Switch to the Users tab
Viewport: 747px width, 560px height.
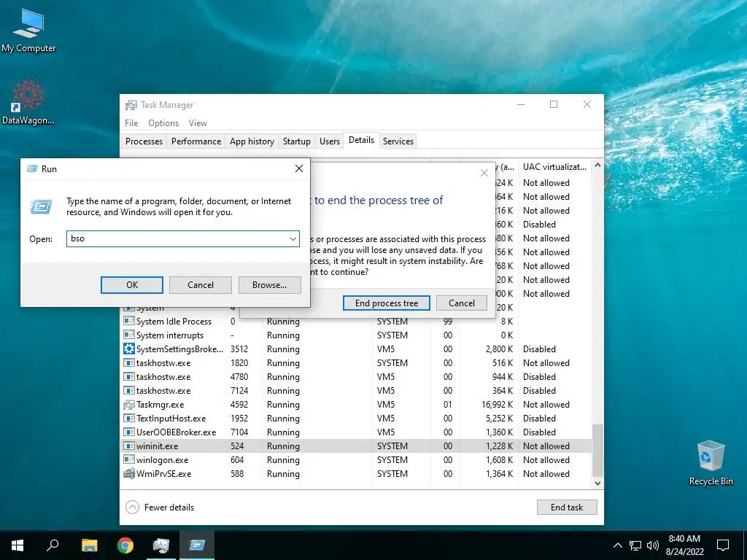(330, 141)
